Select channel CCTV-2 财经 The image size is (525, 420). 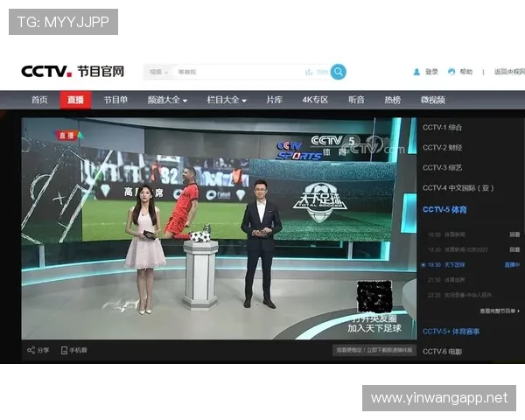442,148
